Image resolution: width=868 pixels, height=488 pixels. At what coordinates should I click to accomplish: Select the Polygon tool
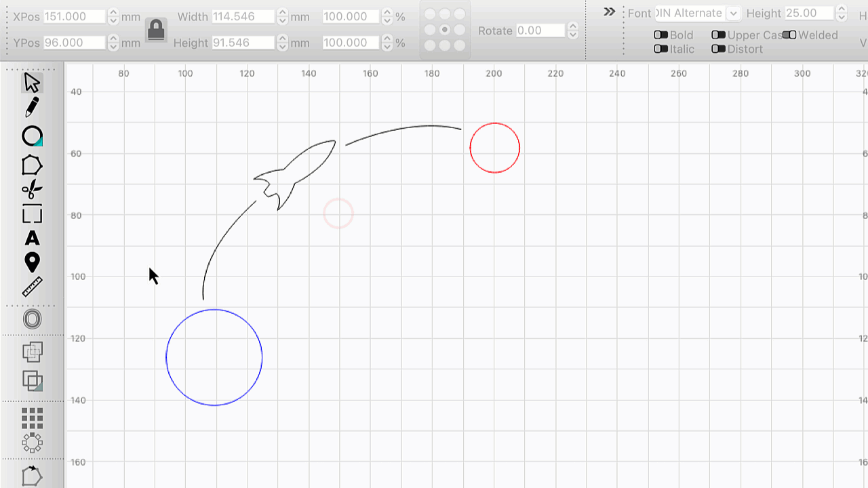[32, 165]
